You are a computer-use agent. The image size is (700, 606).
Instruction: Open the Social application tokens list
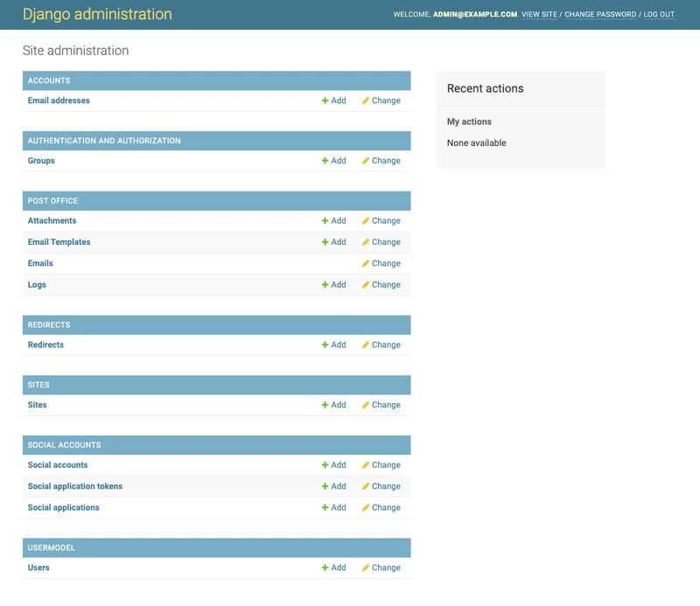(x=75, y=486)
